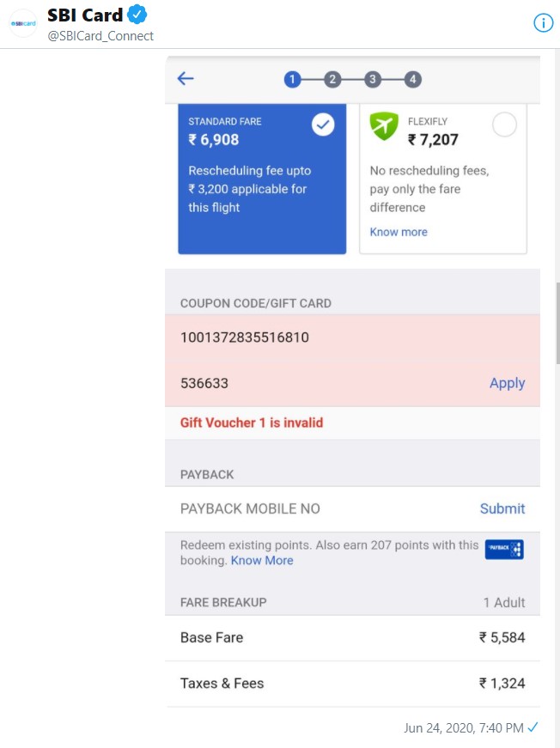Jump to booking step 2
This screenshot has height=748, width=560.
332,80
